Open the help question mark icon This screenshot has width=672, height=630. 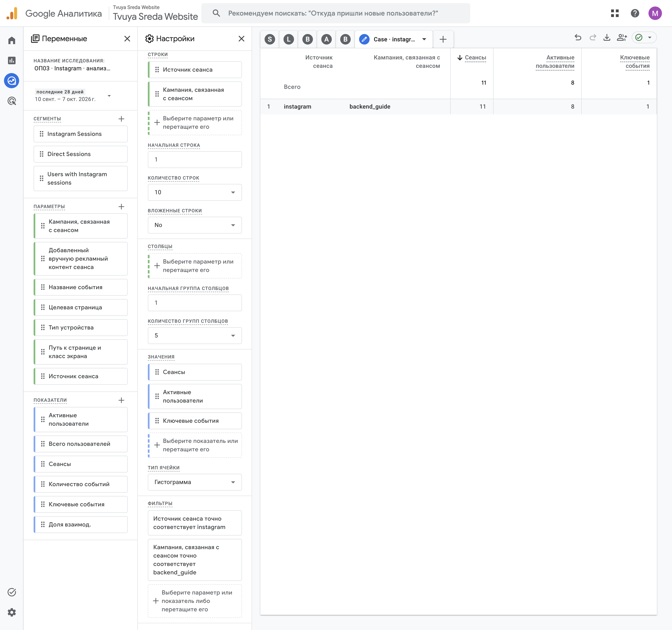(635, 13)
